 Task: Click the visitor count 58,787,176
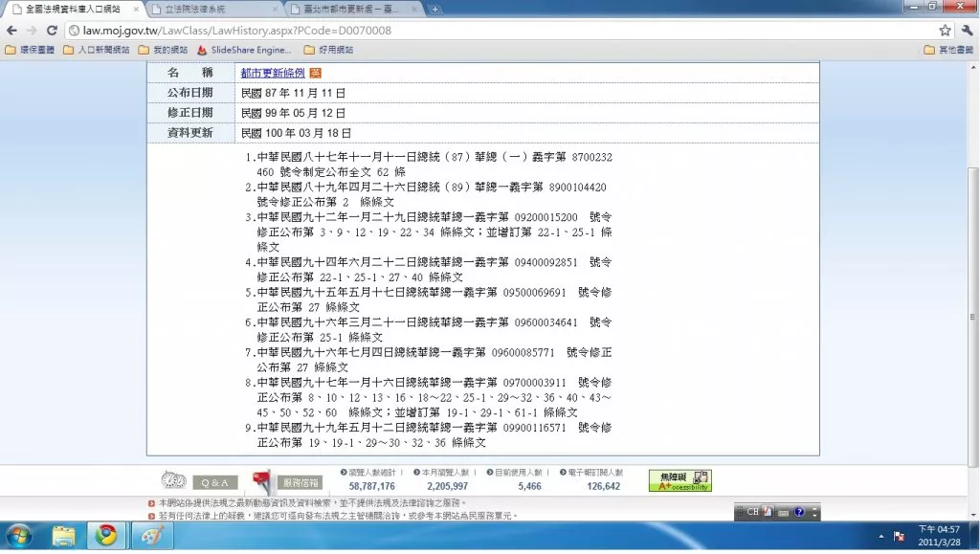click(372, 486)
